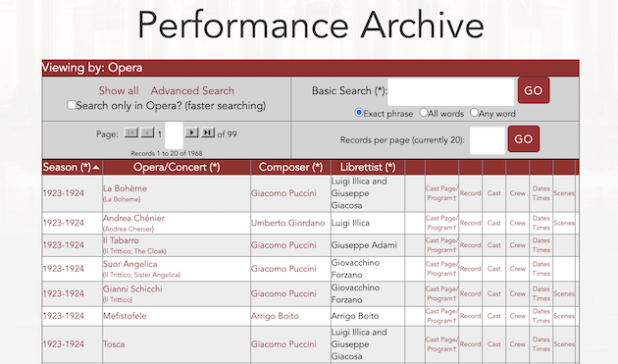Jump to last page arrow icon

click(208, 132)
